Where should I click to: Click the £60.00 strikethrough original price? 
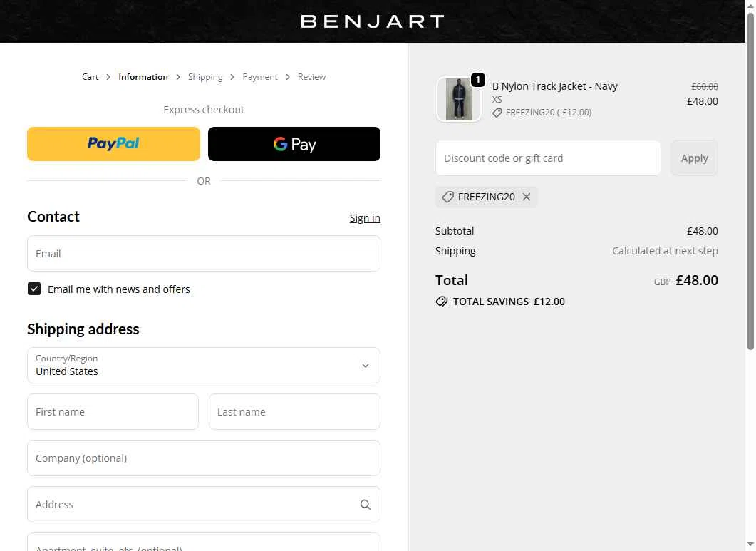[705, 86]
